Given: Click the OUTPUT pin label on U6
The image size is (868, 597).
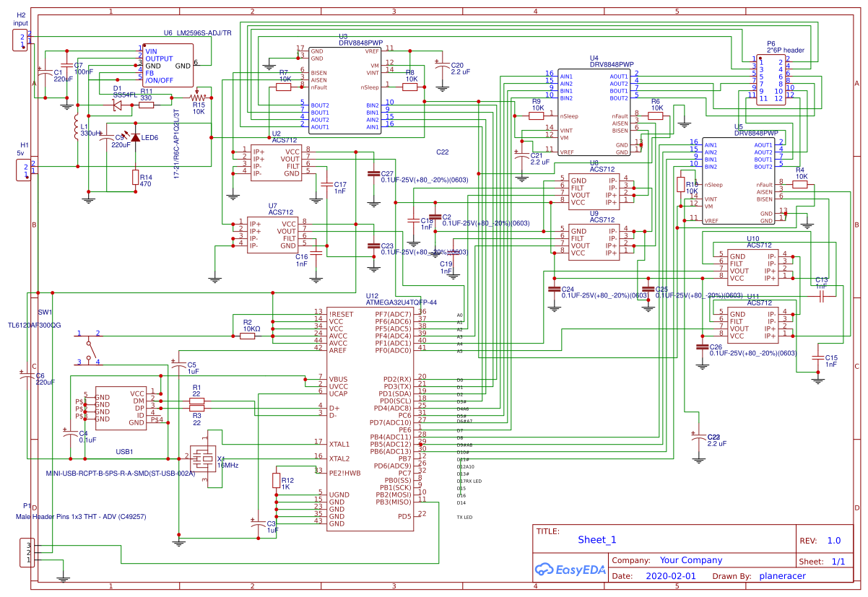Looking at the screenshot, I should [x=160, y=58].
